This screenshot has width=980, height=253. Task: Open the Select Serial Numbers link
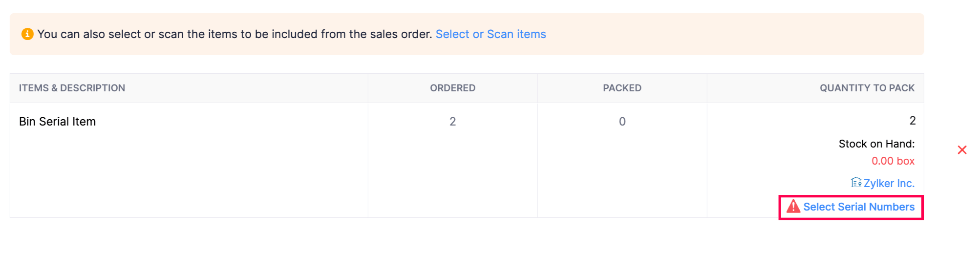coord(859,207)
